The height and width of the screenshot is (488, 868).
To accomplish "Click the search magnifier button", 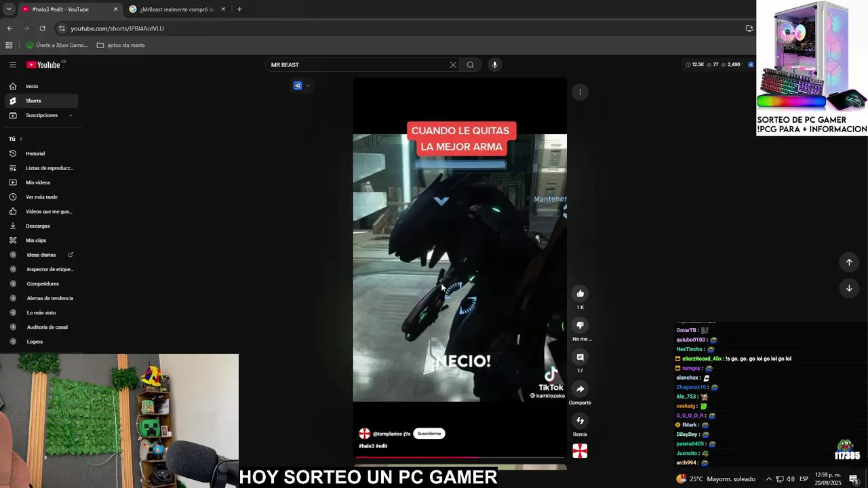I will click(x=471, y=65).
